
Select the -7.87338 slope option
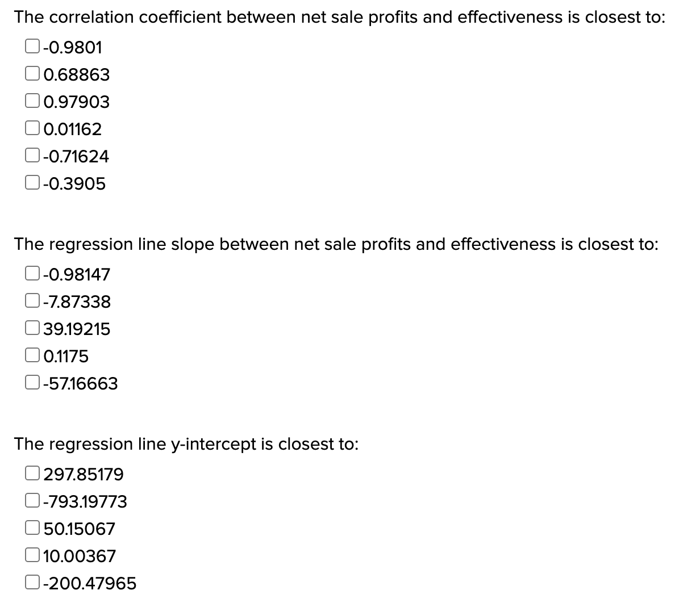point(31,300)
